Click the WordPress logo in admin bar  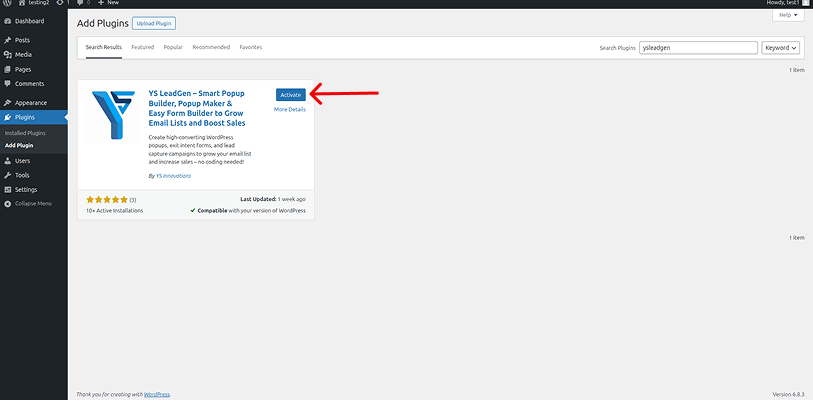(7, 3)
